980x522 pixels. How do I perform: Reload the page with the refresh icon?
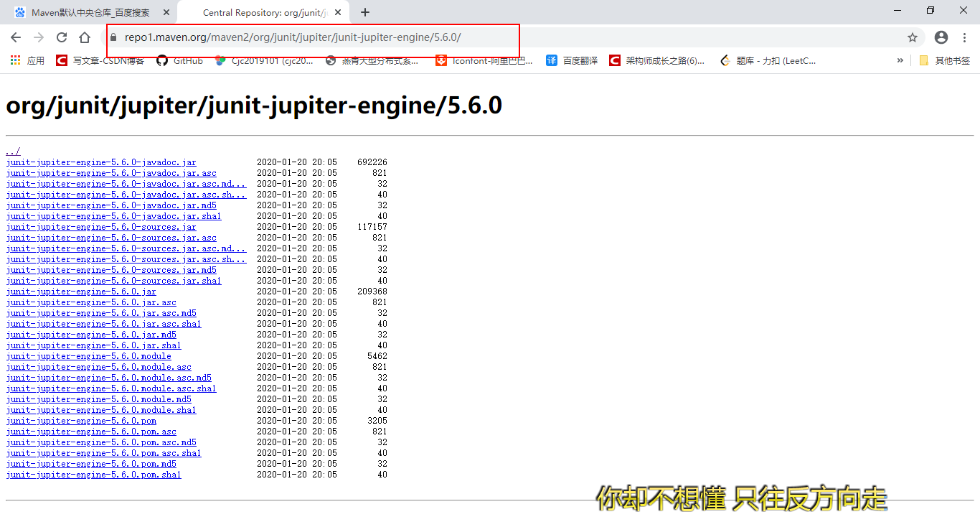click(x=62, y=37)
